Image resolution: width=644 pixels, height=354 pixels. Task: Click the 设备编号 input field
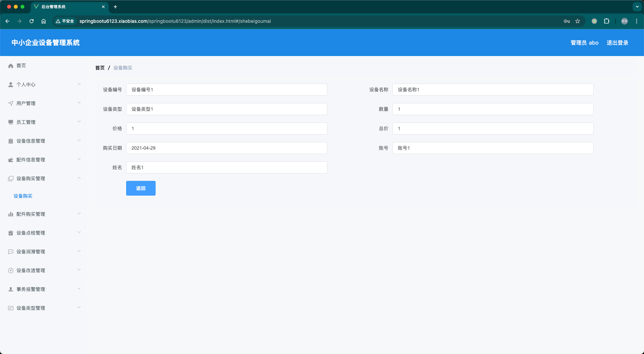coord(227,90)
